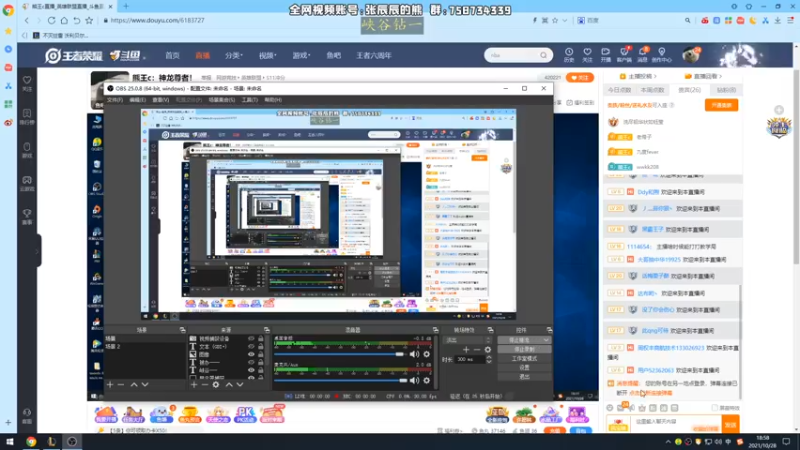Open Chrome from Windows taskbar

[31, 442]
